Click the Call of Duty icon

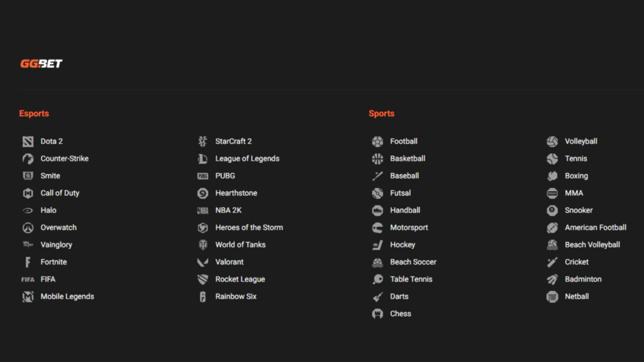[x=28, y=194]
